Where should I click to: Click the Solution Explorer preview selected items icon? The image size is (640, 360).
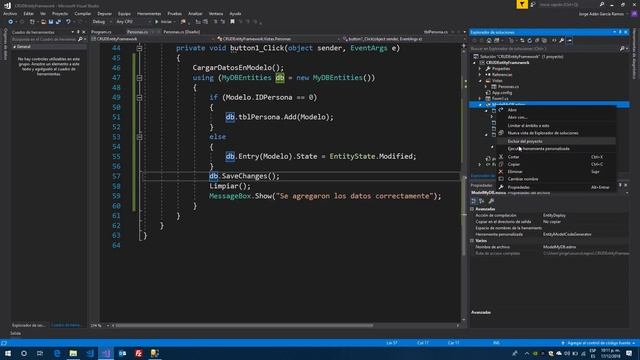[x=569, y=40]
